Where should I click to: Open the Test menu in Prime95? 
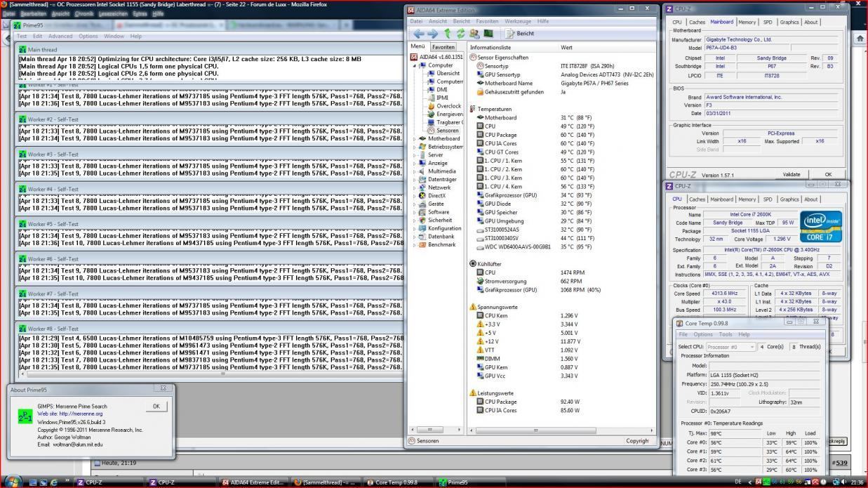(22, 36)
